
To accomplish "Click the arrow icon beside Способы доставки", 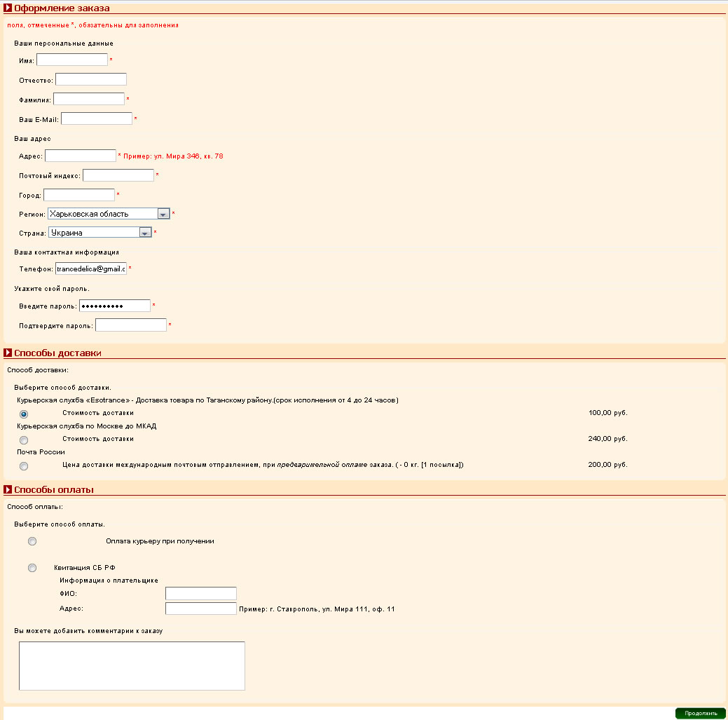I will 8,353.
